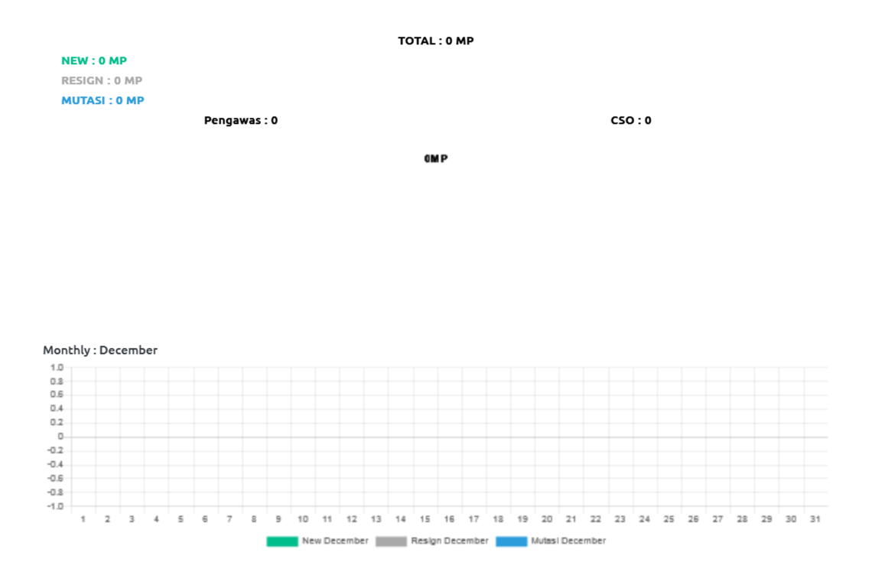
Task: Click the gray 'RESIGN : 0 MP' text
Action: coord(102,80)
